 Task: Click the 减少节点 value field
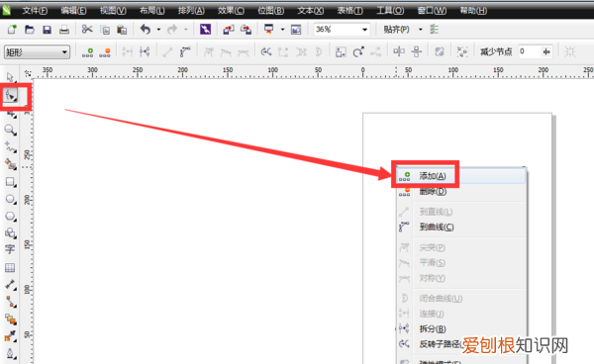(530, 51)
